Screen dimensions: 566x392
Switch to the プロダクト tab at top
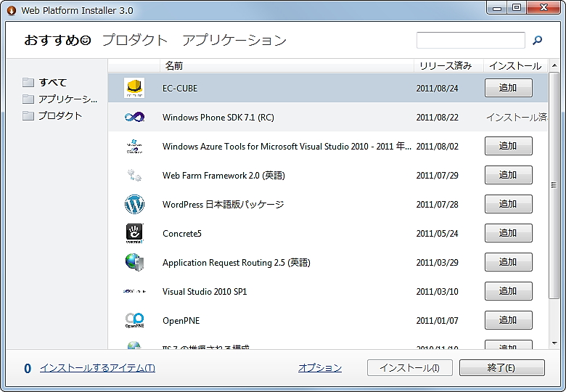point(135,40)
